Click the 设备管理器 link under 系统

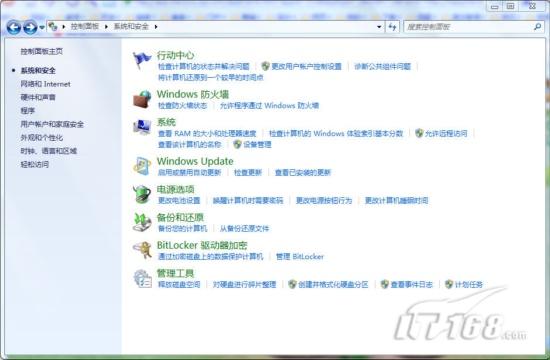click(x=257, y=144)
